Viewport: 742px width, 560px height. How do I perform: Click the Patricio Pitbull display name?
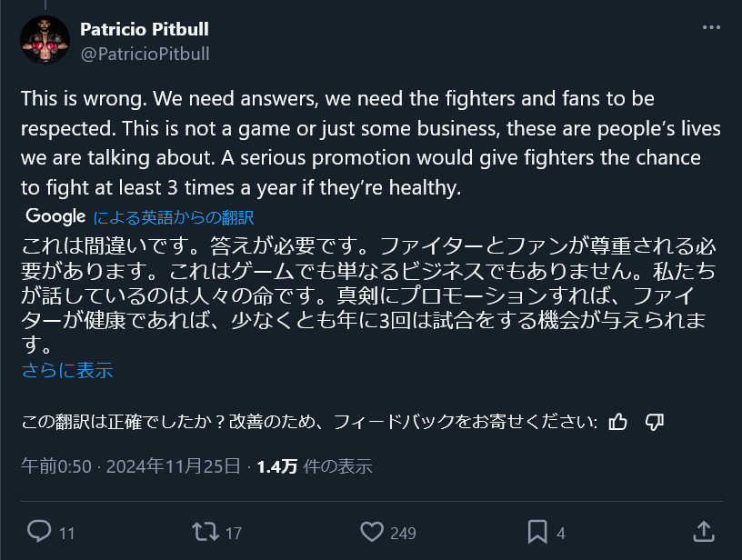pos(144,29)
